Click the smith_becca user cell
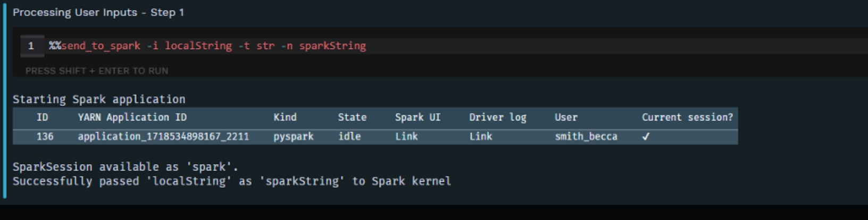 pos(586,136)
